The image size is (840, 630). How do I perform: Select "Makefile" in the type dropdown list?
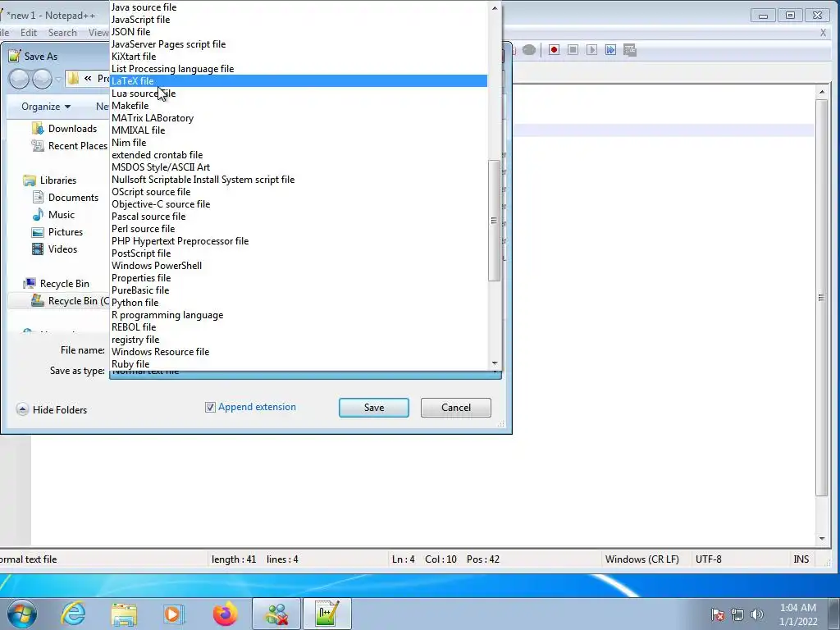tap(299, 106)
